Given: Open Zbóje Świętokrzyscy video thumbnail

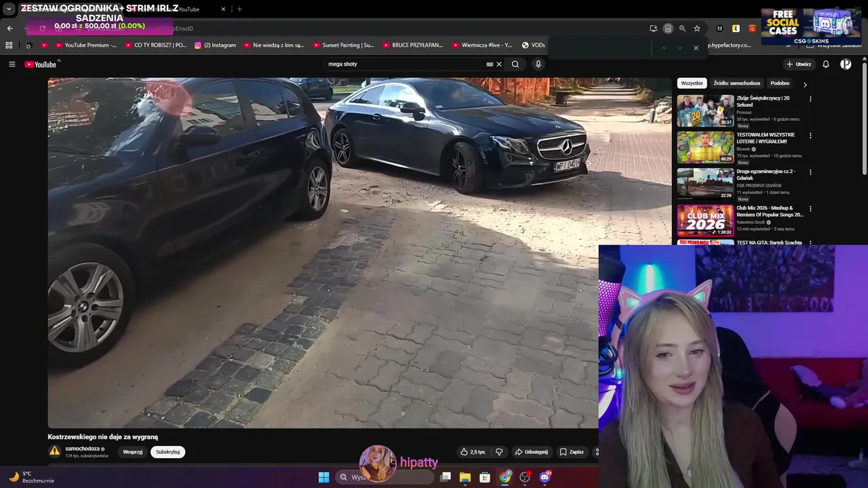Looking at the screenshot, I should (705, 110).
